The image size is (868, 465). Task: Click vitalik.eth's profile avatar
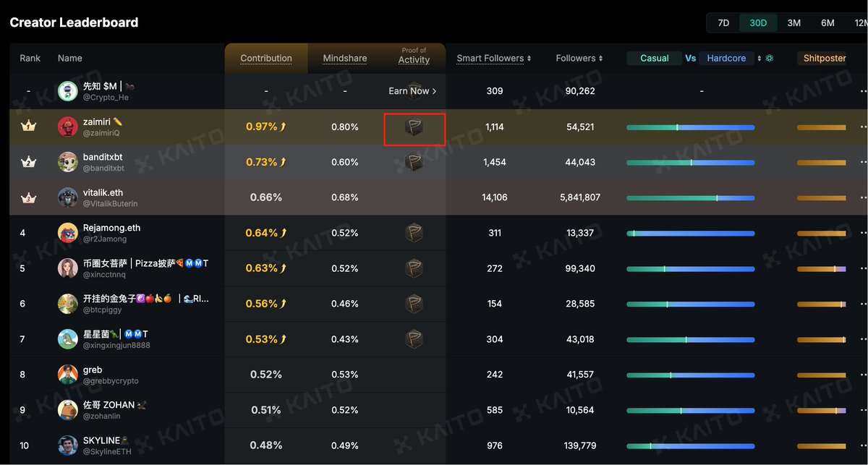click(68, 197)
